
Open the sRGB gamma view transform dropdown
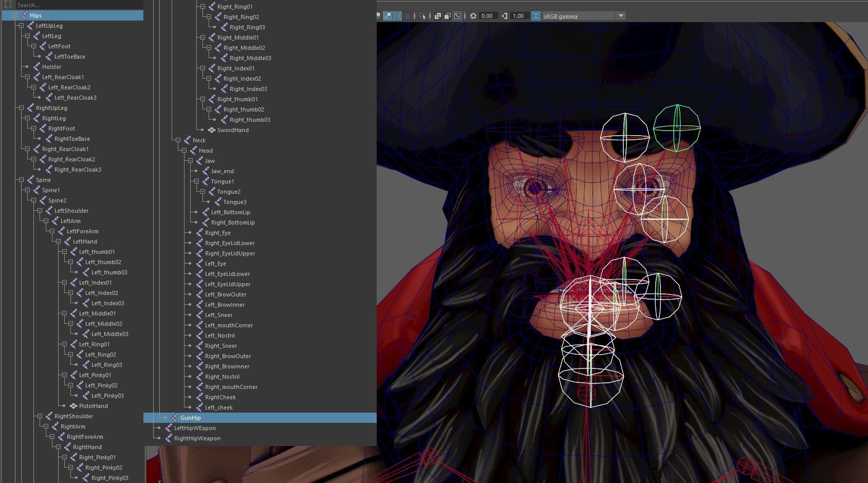point(621,16)
